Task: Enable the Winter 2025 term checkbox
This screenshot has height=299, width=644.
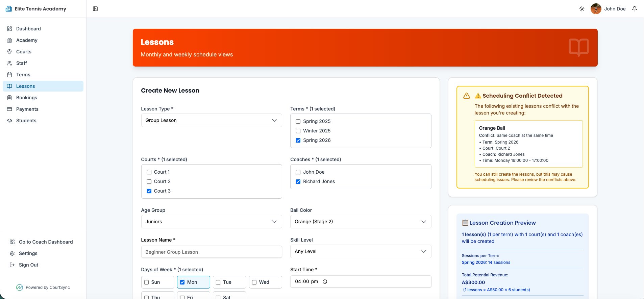Action: coord(298,131)
